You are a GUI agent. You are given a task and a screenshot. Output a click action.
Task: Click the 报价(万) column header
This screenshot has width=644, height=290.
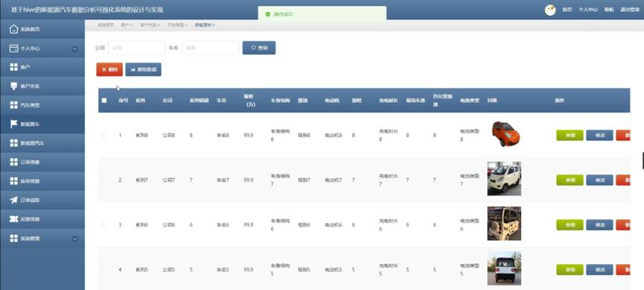249,101
